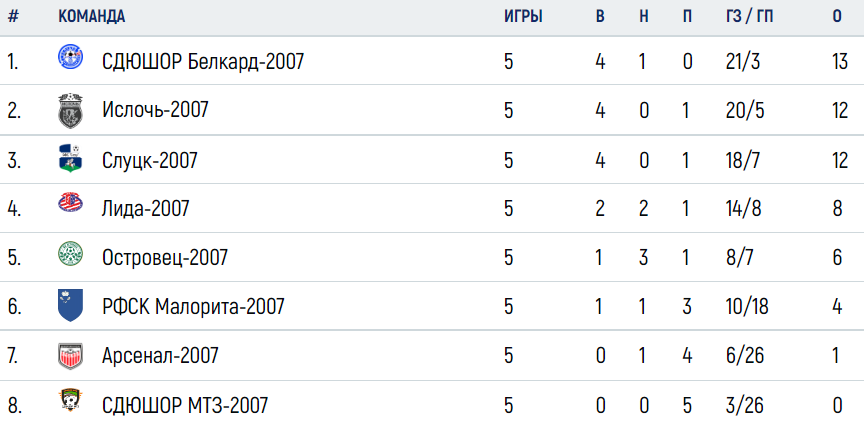Click the Слуцк-2007 club emblem
864x424 pixels.
(71, 159)
